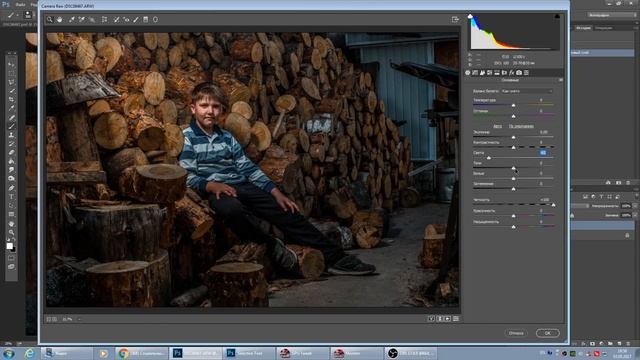Open Google Chrome from taskbar
The height and width of the screenshot is (360, 640).
pos(141,353)
